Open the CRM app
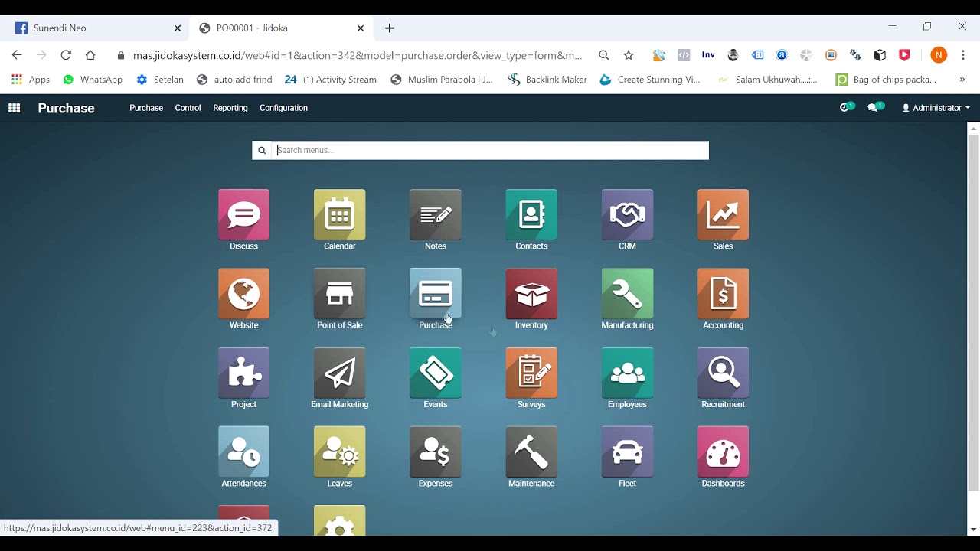Image resolution: width=980 pixels, height=551 pixels. click(x=627, y=215)
